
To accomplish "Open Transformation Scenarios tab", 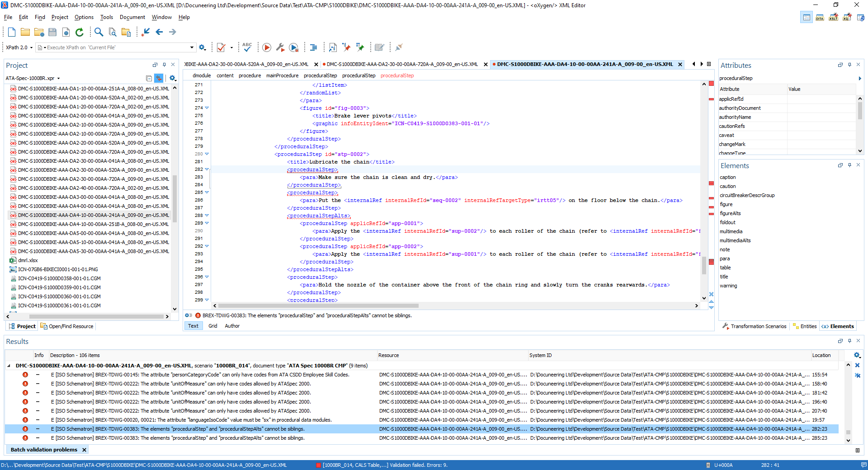I will pyautogui.click(x=755, y=326).
